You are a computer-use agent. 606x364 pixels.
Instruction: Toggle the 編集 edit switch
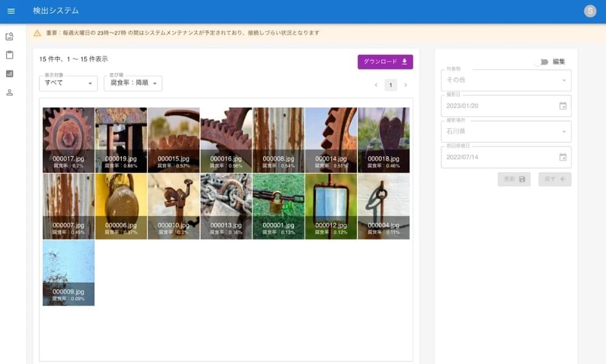tap(541, 62)
